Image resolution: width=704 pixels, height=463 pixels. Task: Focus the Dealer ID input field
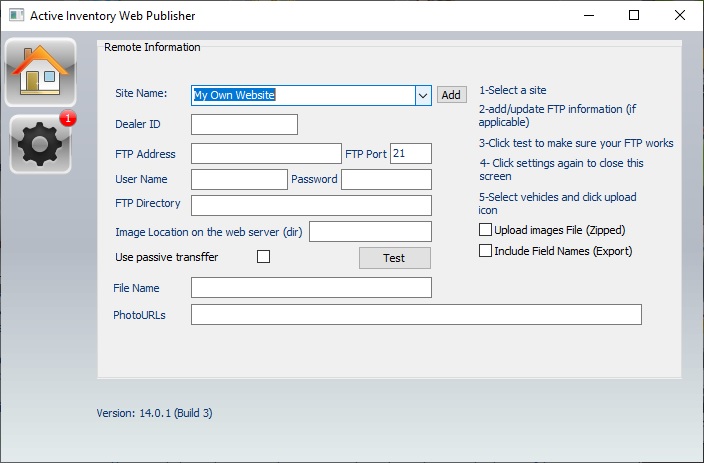click(244, 124)
